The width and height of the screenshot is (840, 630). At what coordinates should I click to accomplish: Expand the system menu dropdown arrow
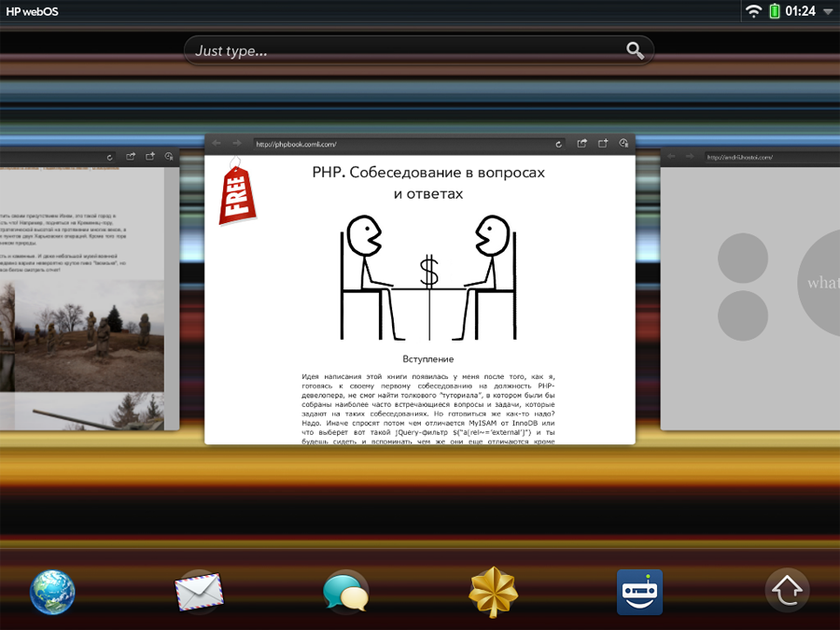coord(828,12)
